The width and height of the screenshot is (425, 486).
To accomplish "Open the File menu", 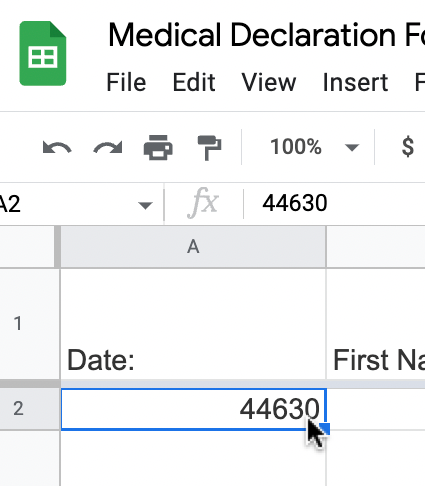I will click(x=126, y=82).
